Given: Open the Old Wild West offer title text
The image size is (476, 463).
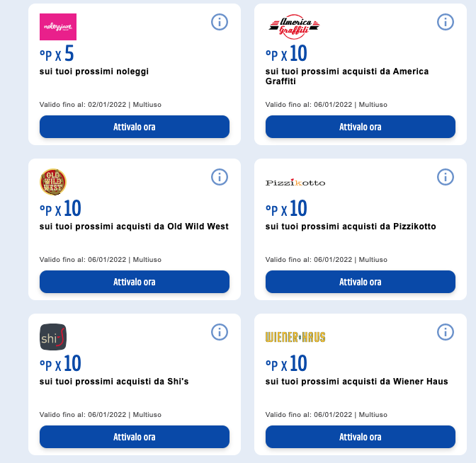Looking at the screenshot, I should [x=134, y=227].
